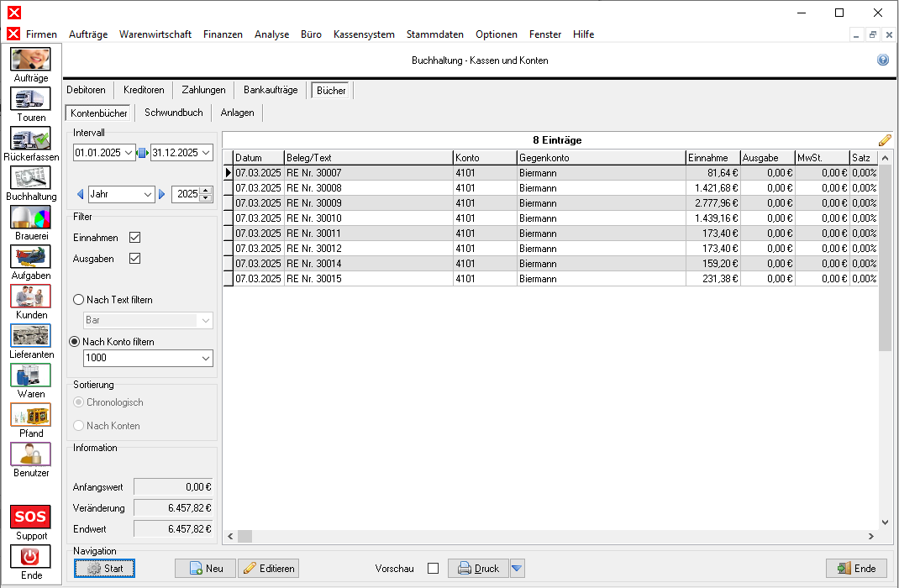899x588 pixels.
Task: Click the pencil edit icon above table
Action: [x=885, y=140]
